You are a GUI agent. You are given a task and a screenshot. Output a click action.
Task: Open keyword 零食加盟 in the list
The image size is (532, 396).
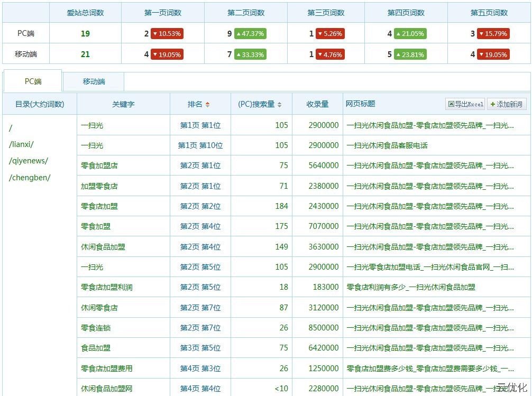[x=95, y=226]
